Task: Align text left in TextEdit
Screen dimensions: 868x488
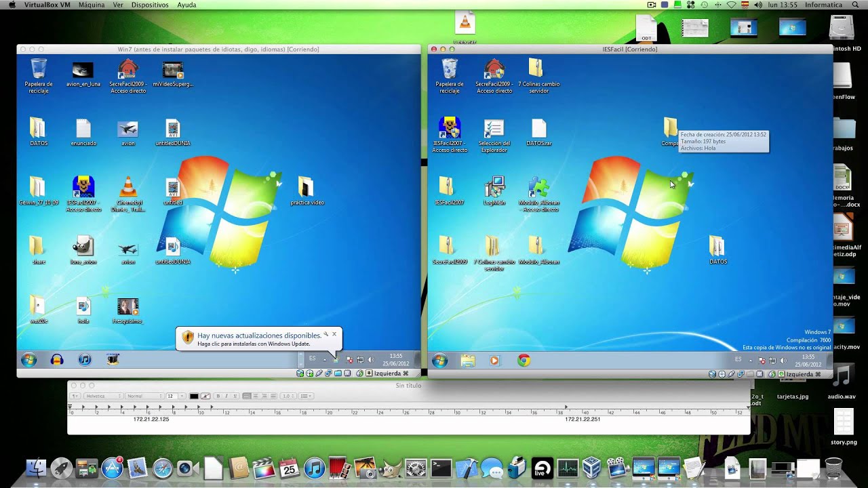Action: (247, 396)
